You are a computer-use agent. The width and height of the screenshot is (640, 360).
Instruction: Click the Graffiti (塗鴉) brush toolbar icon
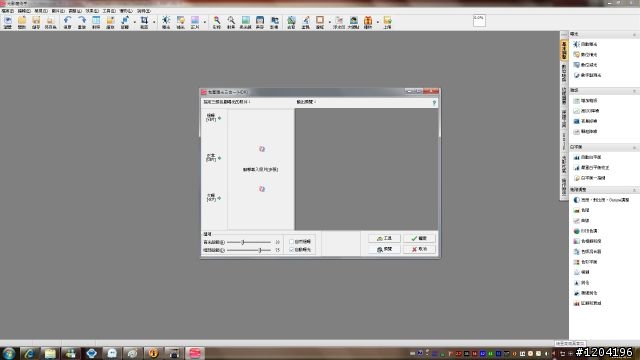point(306,22)
